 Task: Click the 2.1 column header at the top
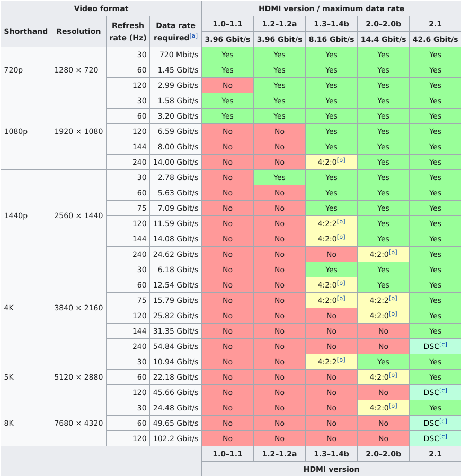pos(435,23)
